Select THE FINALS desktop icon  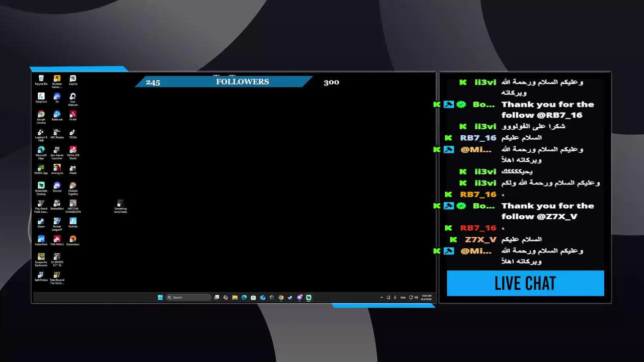point(57,240)
